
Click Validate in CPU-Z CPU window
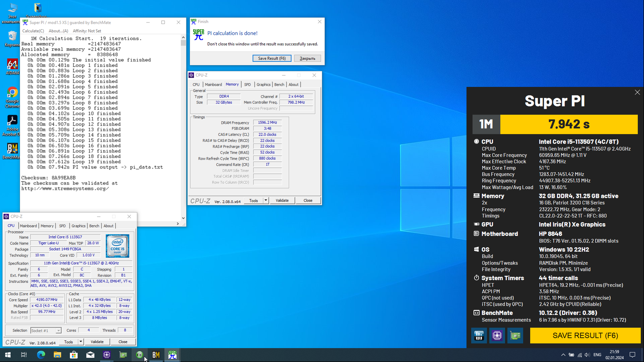[97, 342]
